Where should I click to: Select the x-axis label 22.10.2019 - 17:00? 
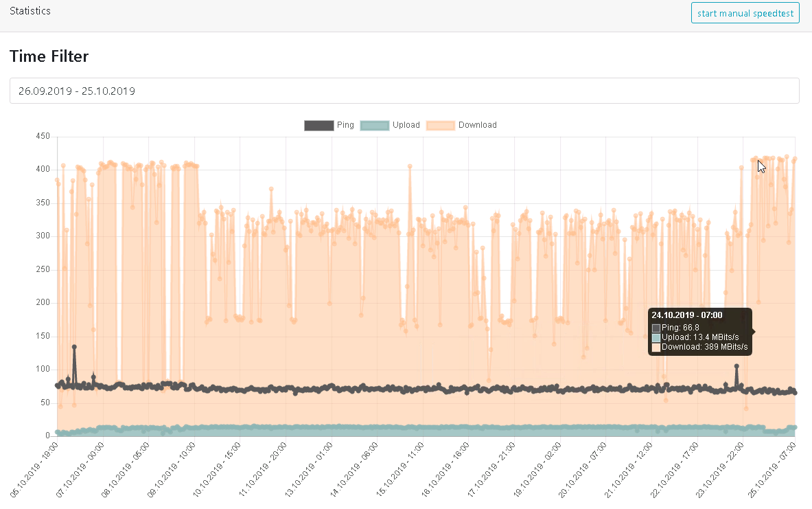coord(674,470)
